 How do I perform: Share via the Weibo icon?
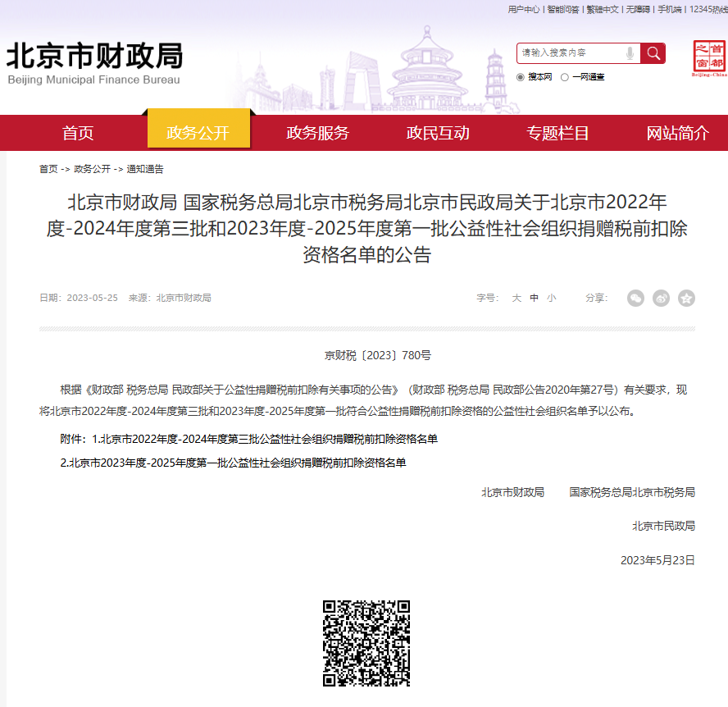[661, 299]
